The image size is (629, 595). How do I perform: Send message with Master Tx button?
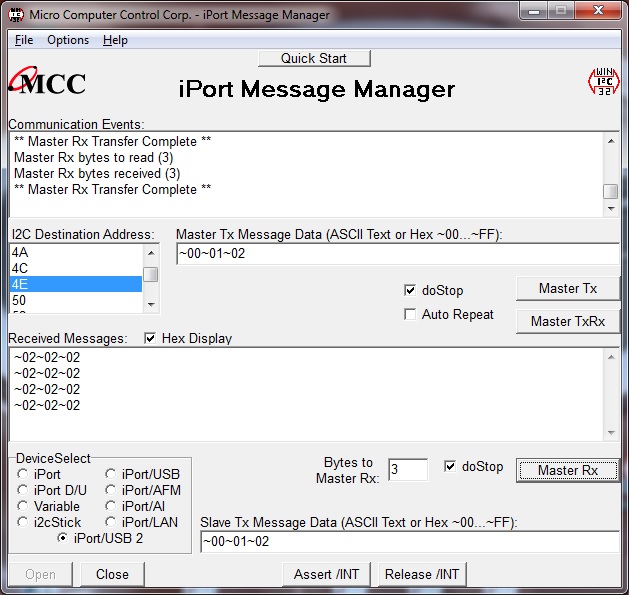pyautogui.click(x=568, y=288)
